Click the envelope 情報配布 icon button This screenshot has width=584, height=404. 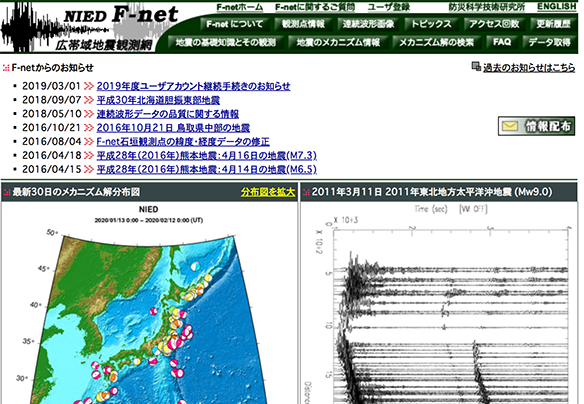click(x=536, y=126)
